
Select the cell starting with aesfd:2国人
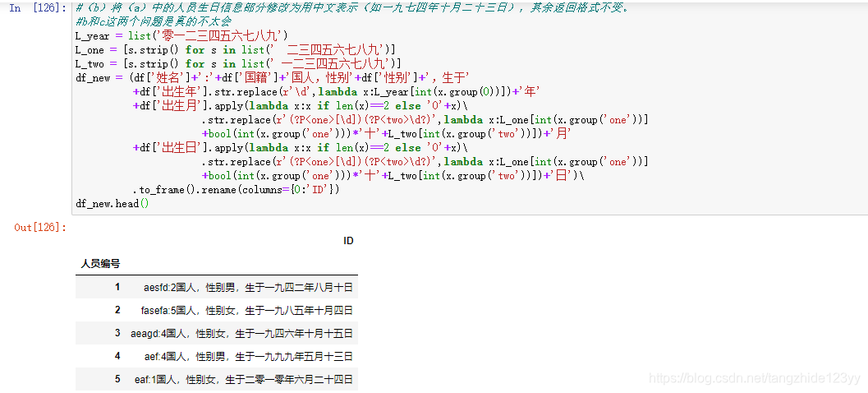(x=248, y=288)
